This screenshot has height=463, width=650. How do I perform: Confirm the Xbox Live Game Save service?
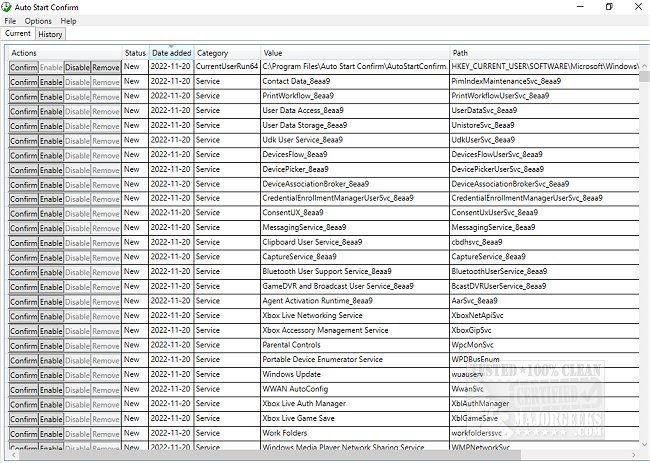pos(24,419)
